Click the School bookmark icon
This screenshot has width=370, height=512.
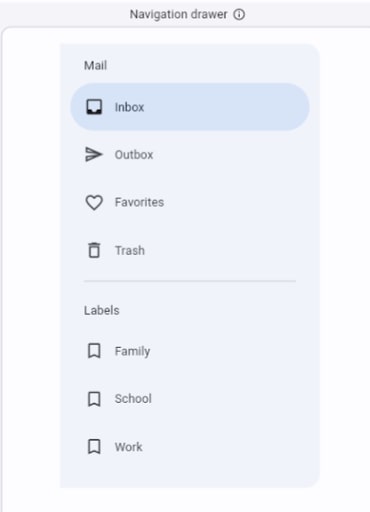[x=94, y=399]
